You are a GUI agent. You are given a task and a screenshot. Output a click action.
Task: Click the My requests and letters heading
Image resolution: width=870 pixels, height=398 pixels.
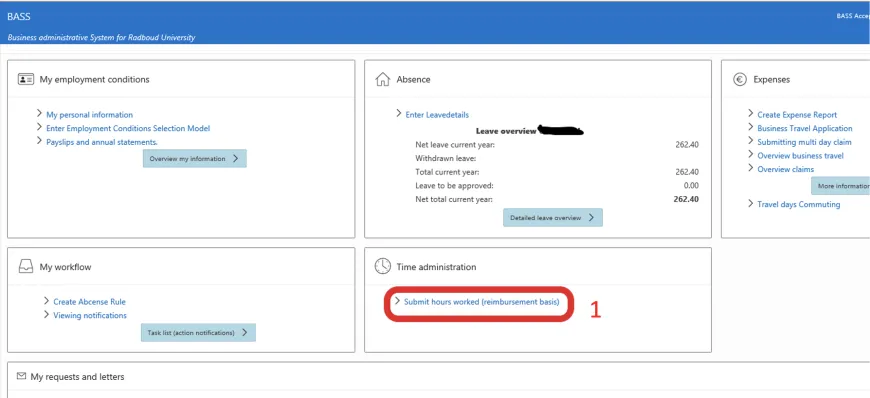pyautogui.click(x=77, y=377)
